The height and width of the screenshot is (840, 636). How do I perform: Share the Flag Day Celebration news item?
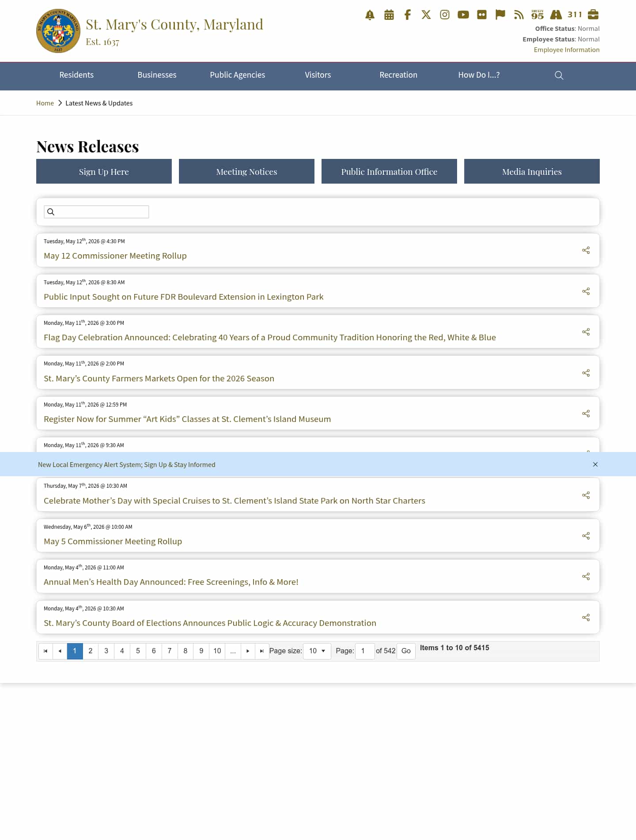click(586, 332)
